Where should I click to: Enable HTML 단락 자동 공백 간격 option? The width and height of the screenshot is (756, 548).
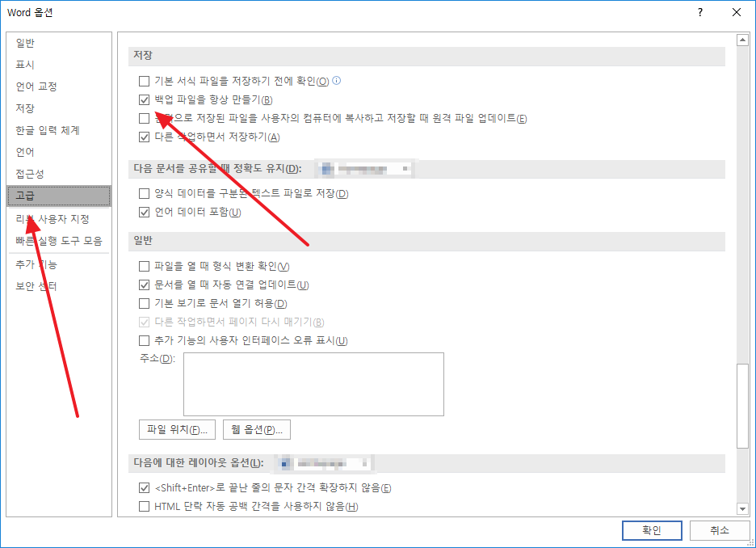coord(144,507)
